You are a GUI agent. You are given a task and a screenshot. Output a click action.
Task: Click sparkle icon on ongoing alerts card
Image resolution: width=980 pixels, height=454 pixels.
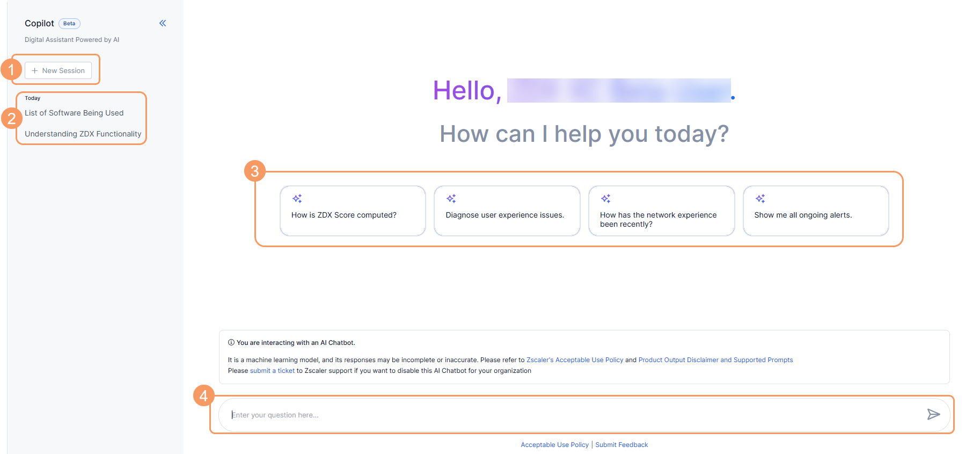760,199
